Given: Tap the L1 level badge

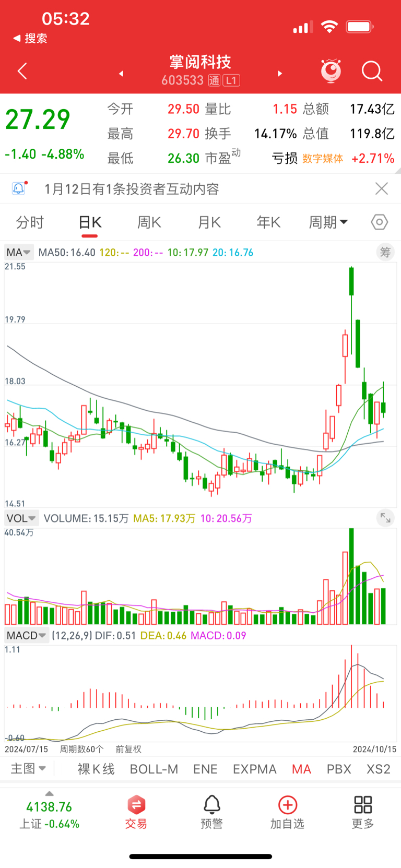Looking at the screenshot, I should tap(231, 80).
